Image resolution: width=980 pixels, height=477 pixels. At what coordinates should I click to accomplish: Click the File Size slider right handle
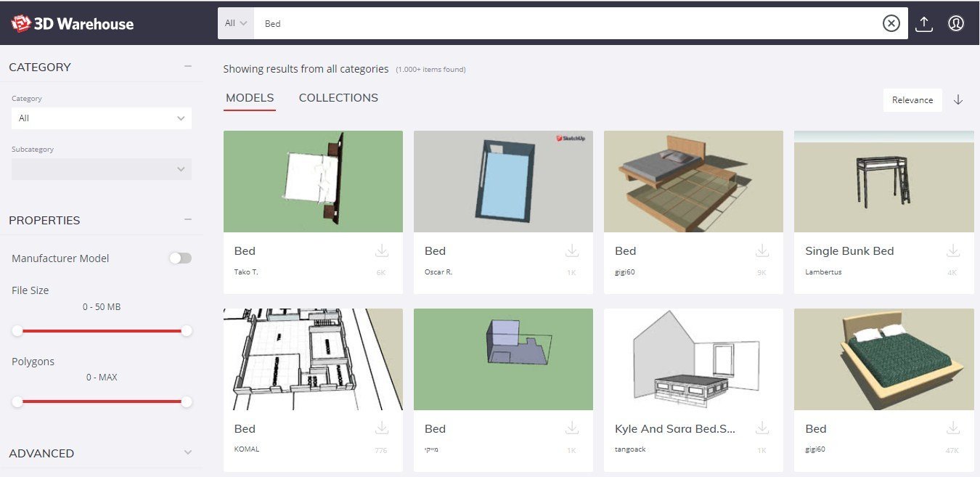(187, 331)
